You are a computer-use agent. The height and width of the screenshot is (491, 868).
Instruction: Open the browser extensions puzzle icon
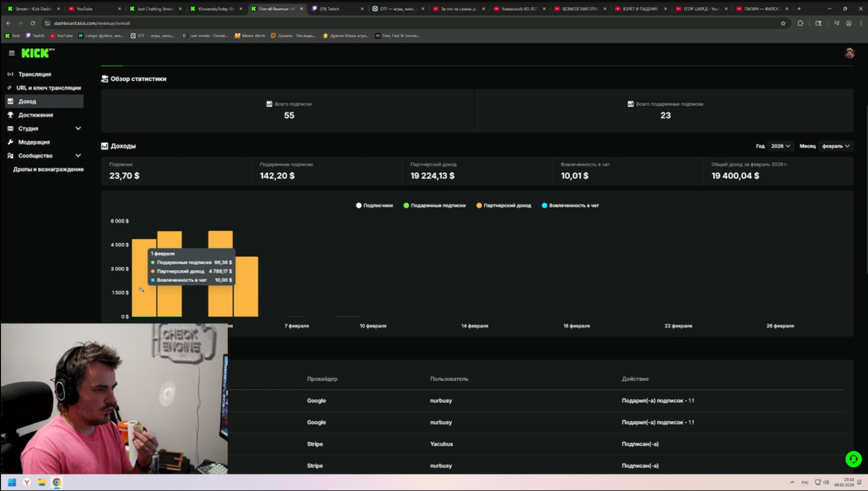pyautogui.click(x=800, y=23)
